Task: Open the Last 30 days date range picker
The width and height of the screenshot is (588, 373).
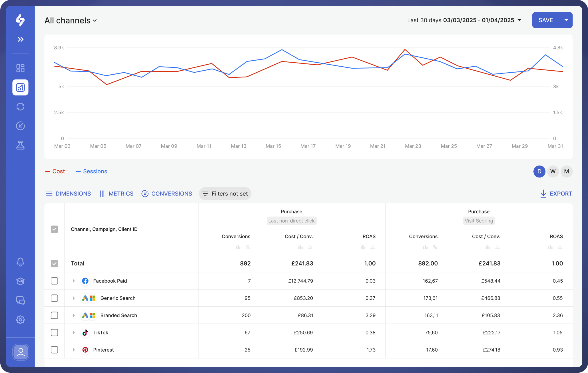Action: (463, 20)
